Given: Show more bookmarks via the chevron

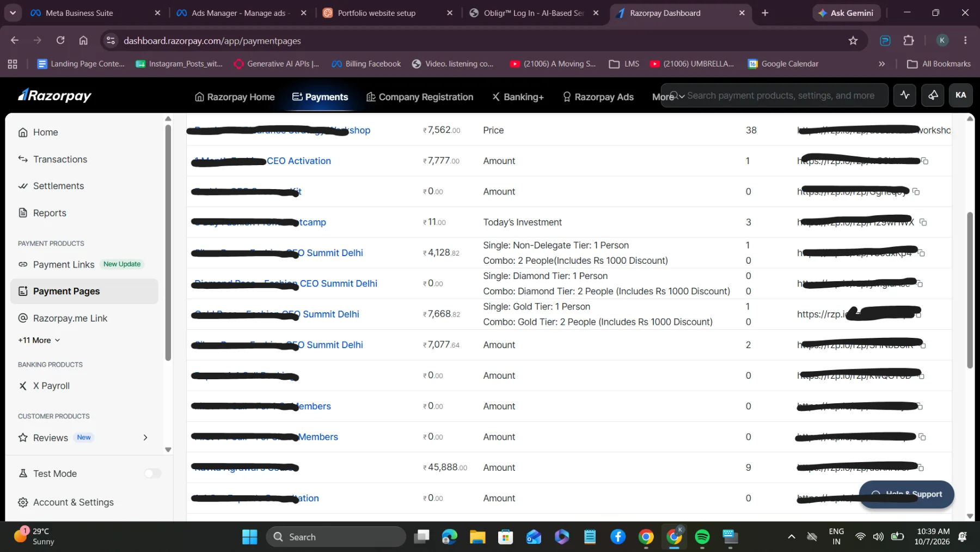Looking at the screenshot, I should (881, 64).
